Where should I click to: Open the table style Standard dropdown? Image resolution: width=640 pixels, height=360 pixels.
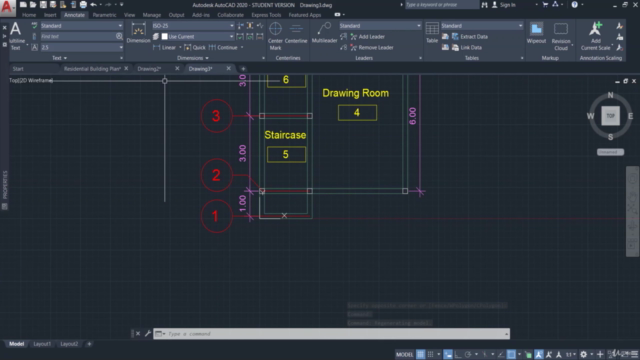[x=482, y=26]
